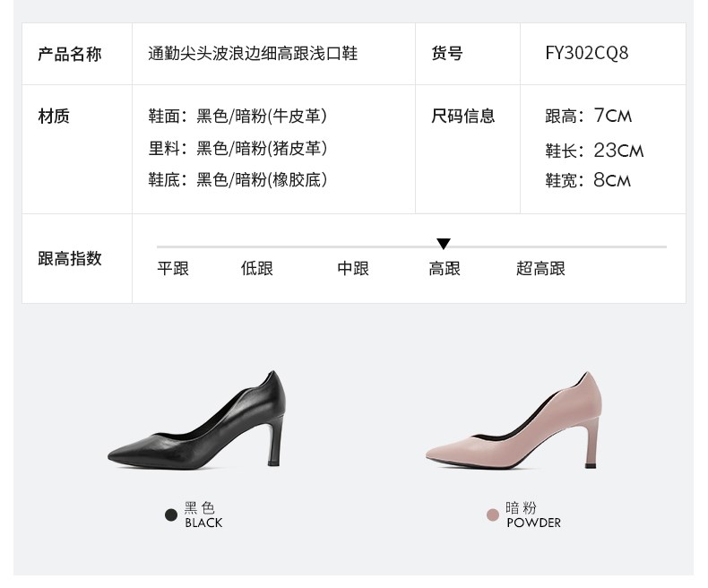Click the 中跟 heel level label
This screenshot has width=708, height=588.
click(x=353, y=268)
